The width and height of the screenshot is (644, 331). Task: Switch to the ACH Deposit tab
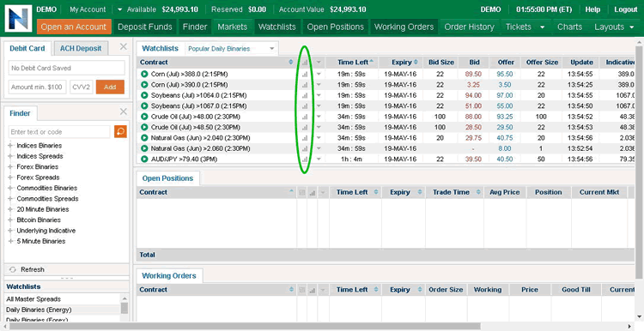click(81, 48)
